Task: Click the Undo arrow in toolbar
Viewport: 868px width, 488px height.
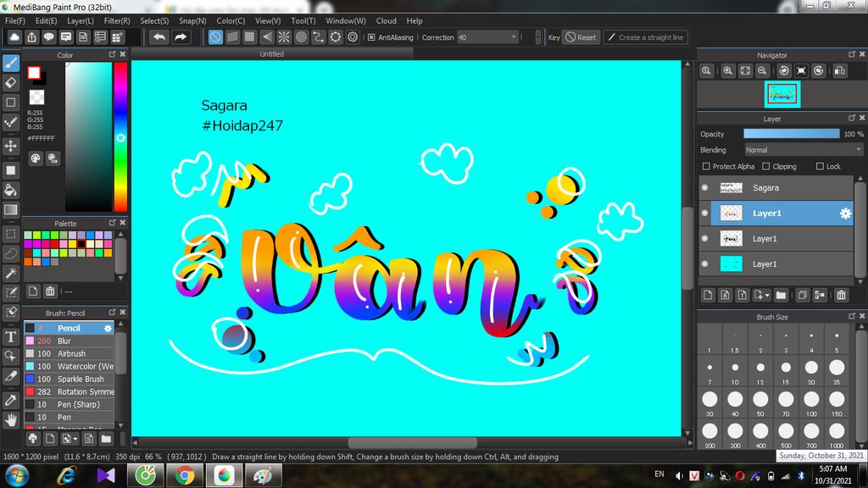Action: coord(159,37)
